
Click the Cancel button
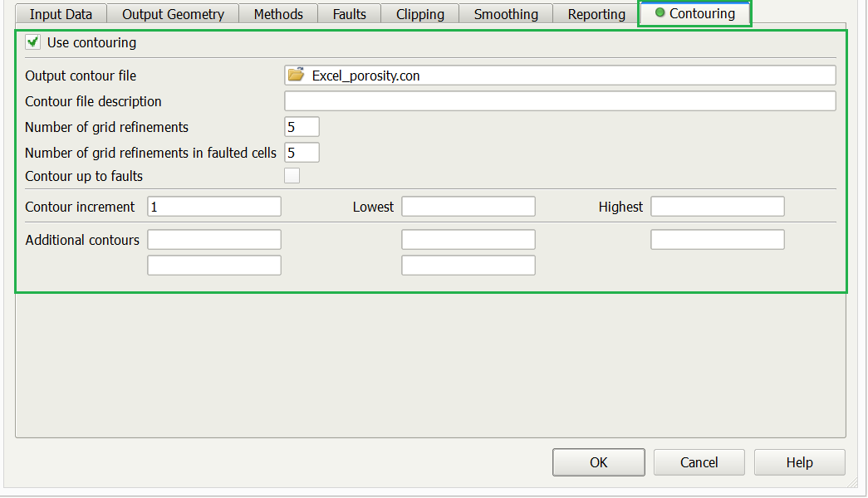(x=699, y=462)
